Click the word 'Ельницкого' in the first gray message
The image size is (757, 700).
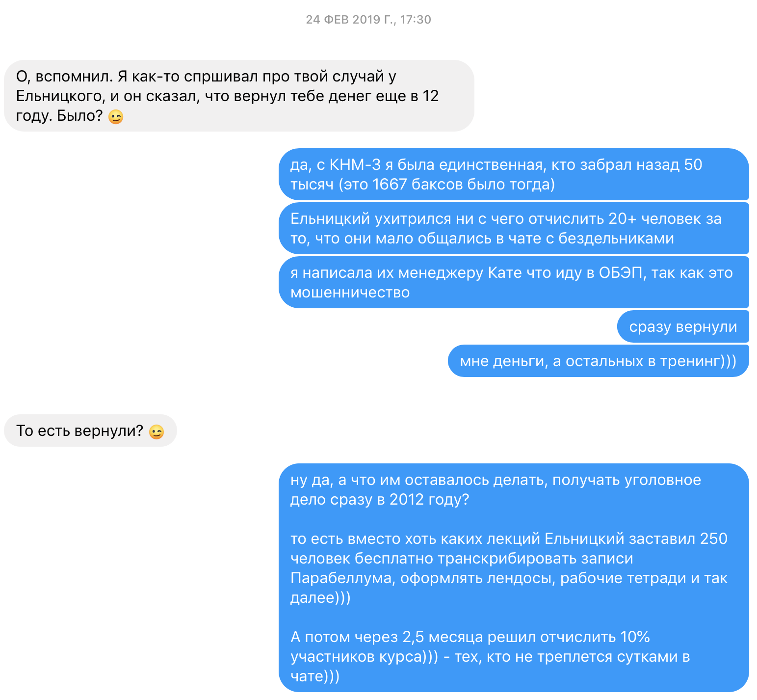coord(60,96)
